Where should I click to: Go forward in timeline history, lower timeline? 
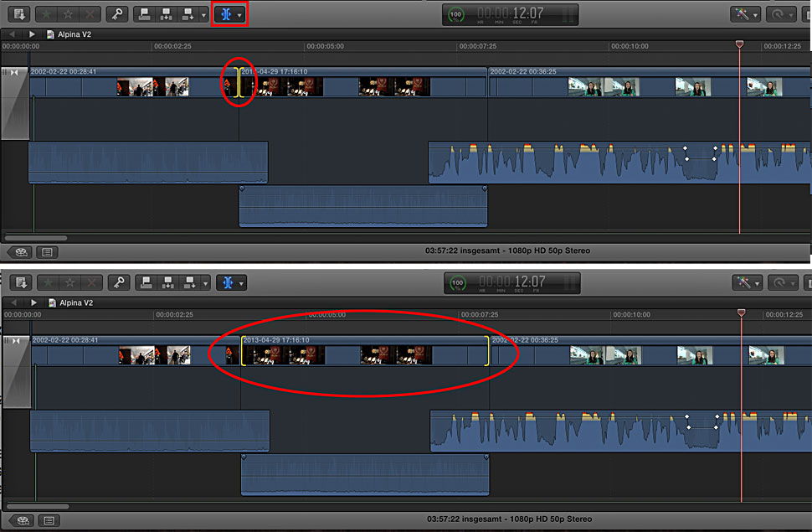point(33,302)
